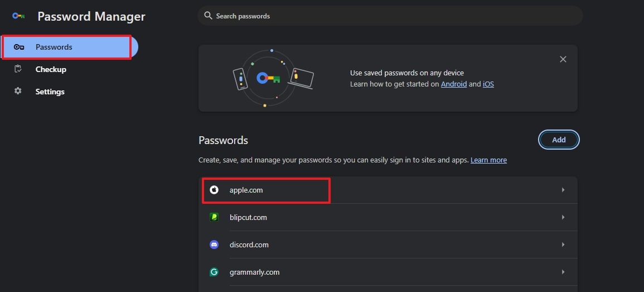Click the Checkup clipboard icon
Image resolution: width=644 pixels, height=292 pixels.
pos(18,69)
